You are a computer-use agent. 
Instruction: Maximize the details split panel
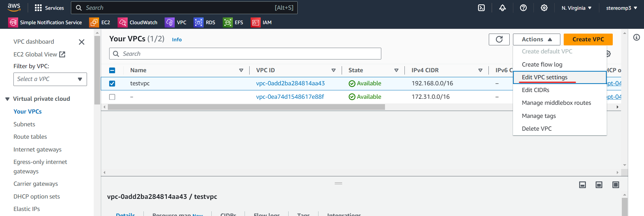pos(616,185)
